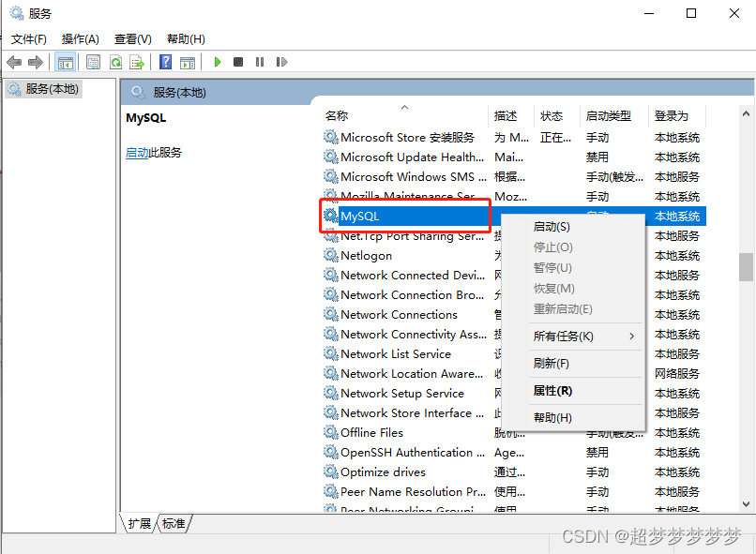The image size is (756, 554).
Task: Open the Properties toolbar icon
Action: [93, 62]
